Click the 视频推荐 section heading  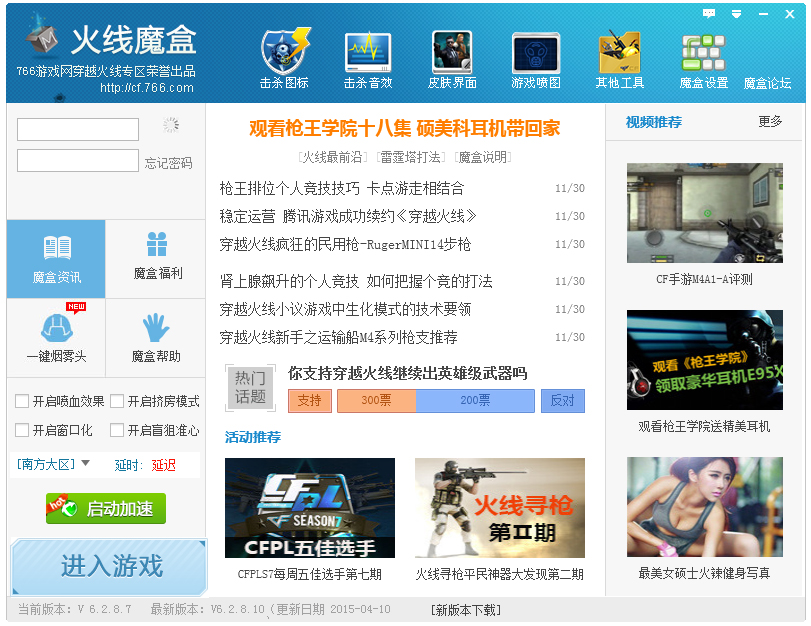pos(654,122)
